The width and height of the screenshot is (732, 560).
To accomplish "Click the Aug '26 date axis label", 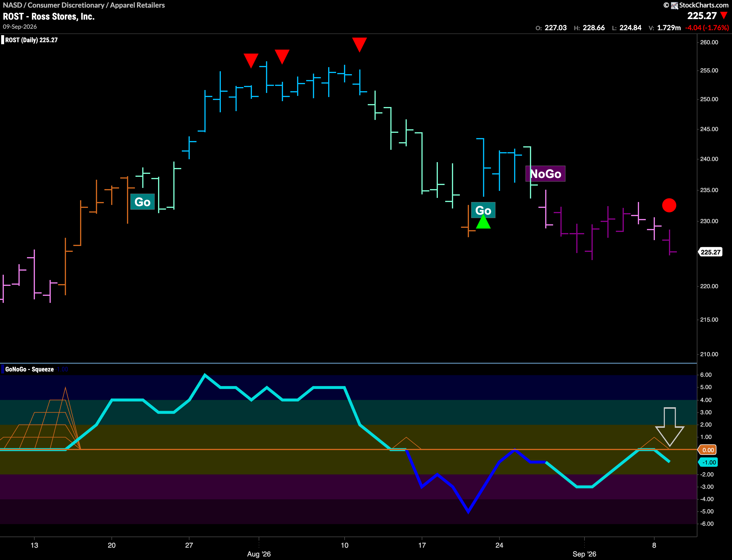I will [x=259, y=554].
